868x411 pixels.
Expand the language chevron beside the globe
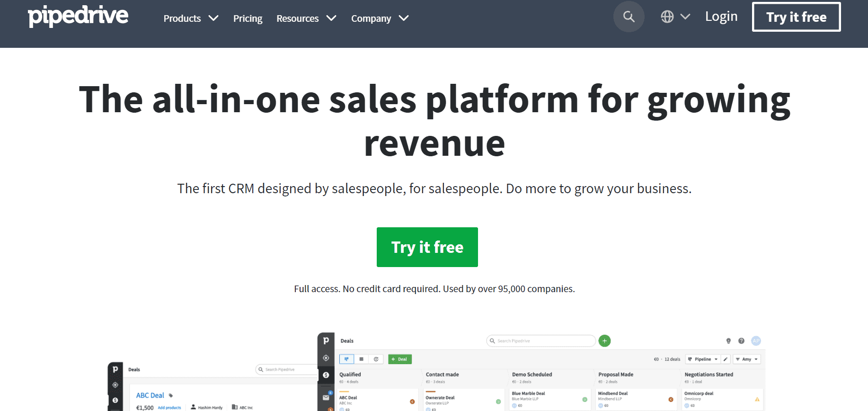[685, 17]
